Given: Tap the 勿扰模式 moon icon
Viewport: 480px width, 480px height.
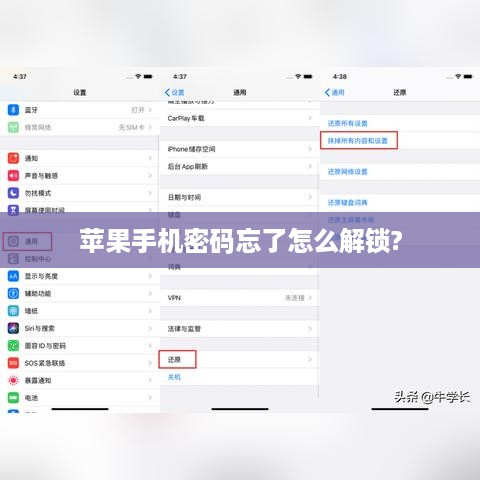Looking at the screenshot, I should [13, 193].
